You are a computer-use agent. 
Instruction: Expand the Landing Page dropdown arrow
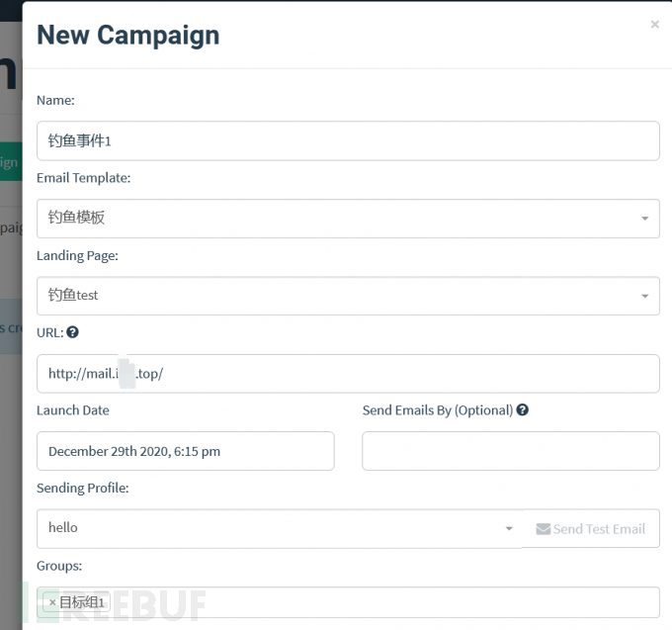(644, 297)
